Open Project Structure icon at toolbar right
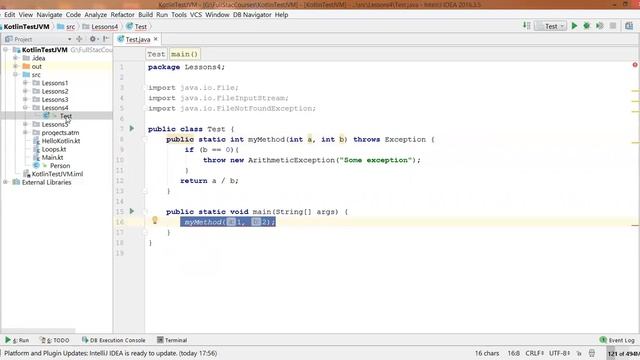640x360 pixels. 629,26
